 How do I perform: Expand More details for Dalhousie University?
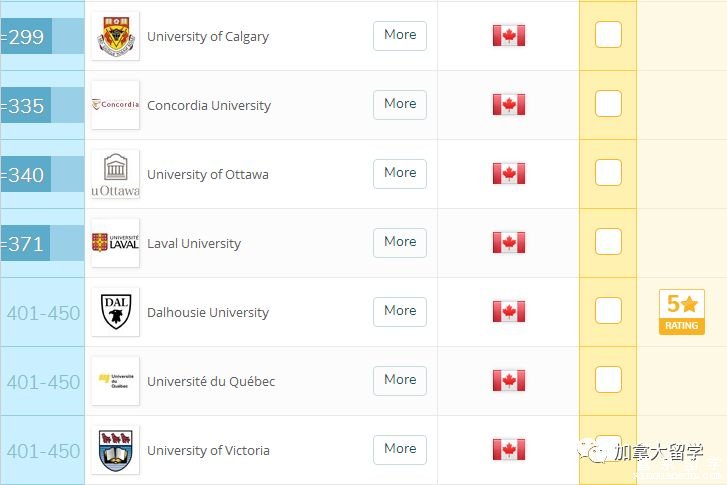point(400,312)
